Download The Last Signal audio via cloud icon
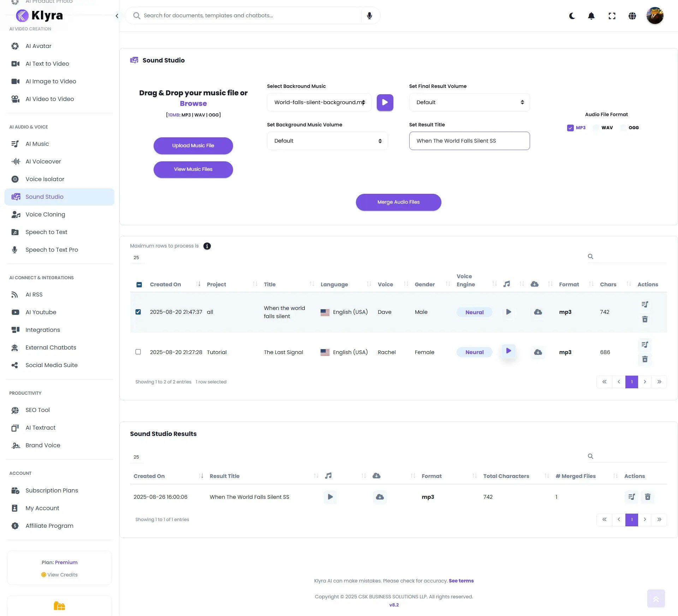 (x=537, y=352)
